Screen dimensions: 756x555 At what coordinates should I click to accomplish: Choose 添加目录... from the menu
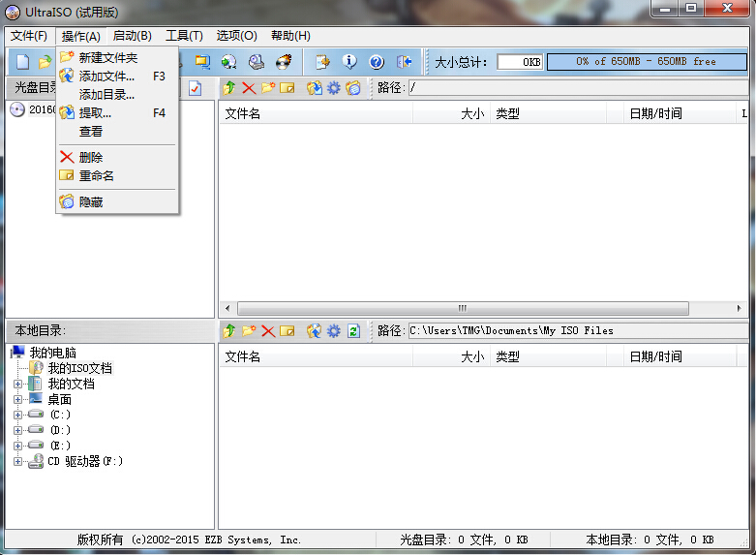coord(117,95)
